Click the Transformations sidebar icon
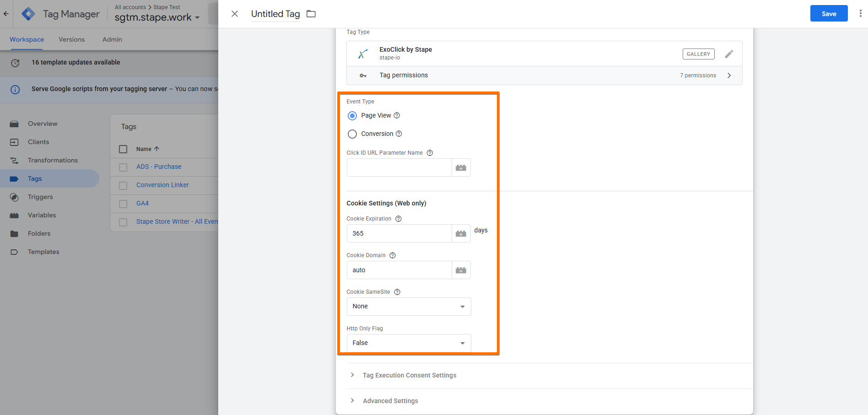The height and width of the screenshot is (415, 868). [14, 161]
